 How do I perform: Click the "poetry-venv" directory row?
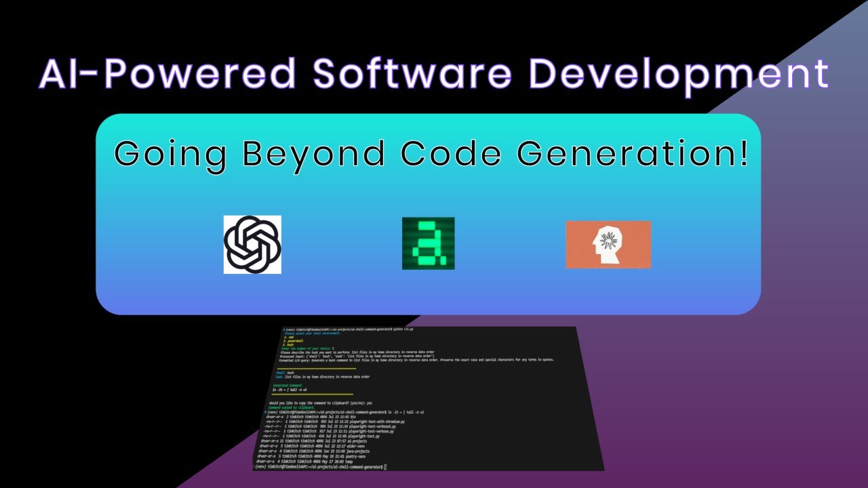click(x=311, y=456)
